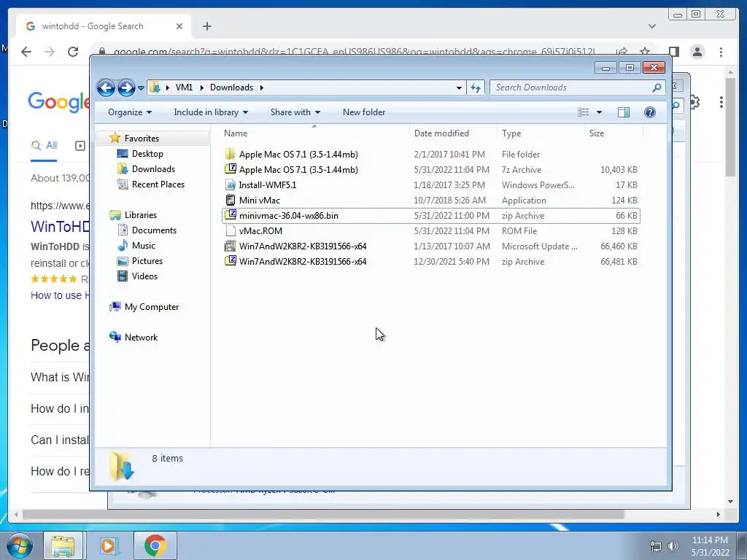Click Explorer's Forward arrow button

pos(126,87)
